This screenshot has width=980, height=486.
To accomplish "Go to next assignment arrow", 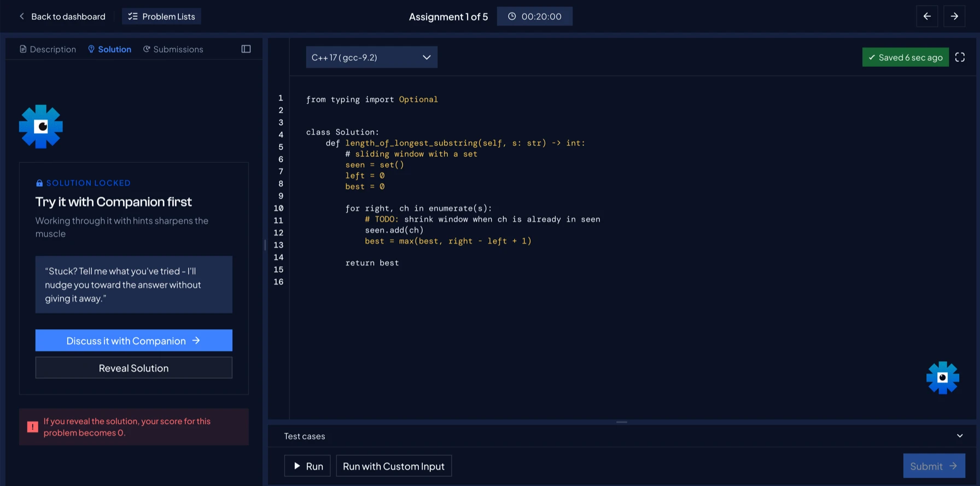I will point(954,16).
